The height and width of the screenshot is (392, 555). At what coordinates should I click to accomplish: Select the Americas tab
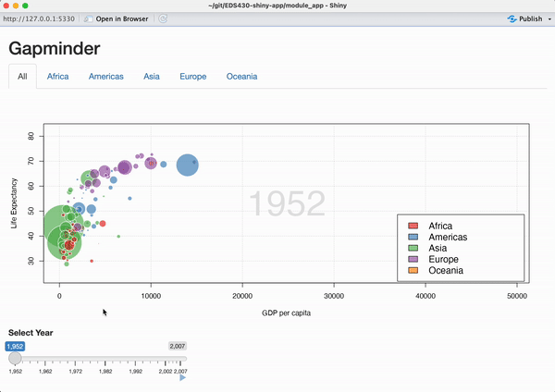pyautogui.click(x=105, y=77)
